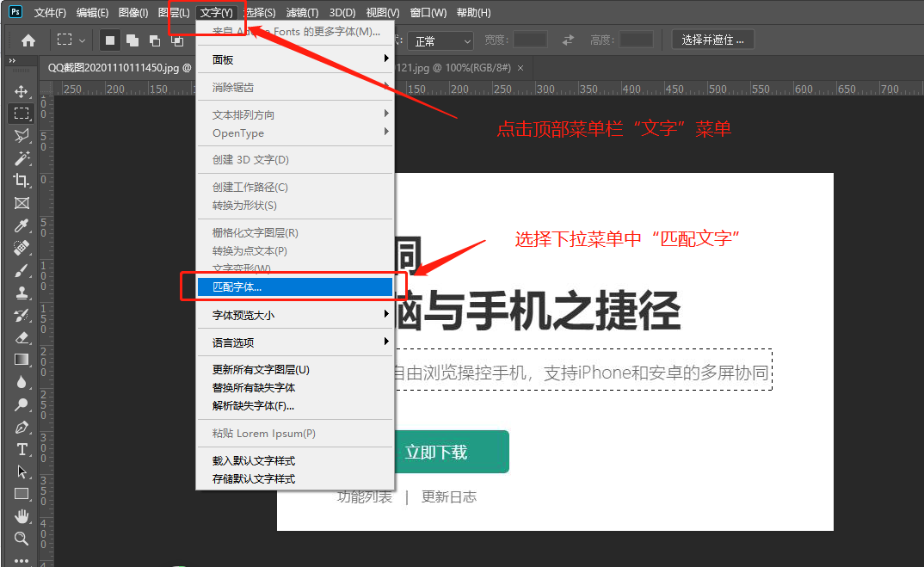Choose Subtract from Selection mode button
Image resolution: width=924 pixels, height=567 pixels.
pos(155,40)
